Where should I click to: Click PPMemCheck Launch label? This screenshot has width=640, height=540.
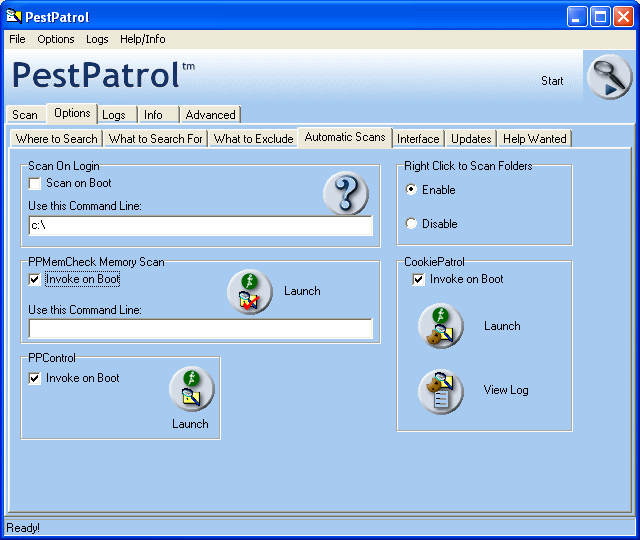point(302,291)
